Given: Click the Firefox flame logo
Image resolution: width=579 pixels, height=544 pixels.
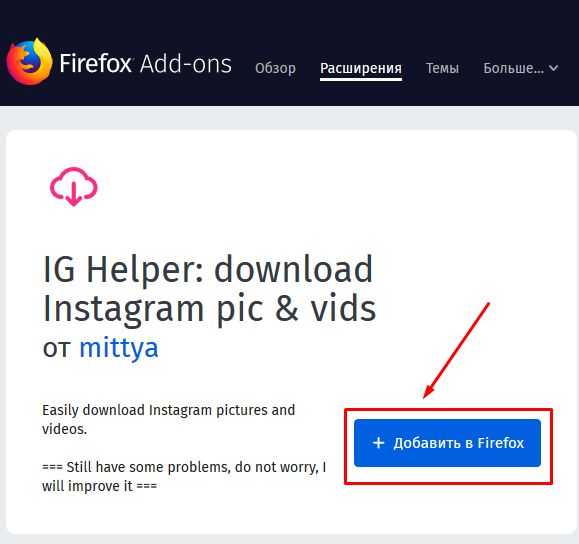Looking at the screenshot, I should pyautogui.click(x=29, y=61).
